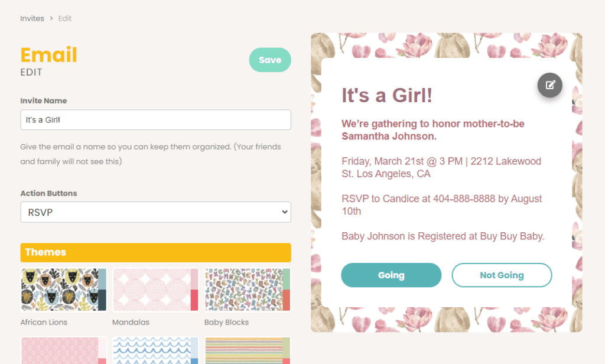Screen dimensions: 605x364
Task: Click the Edit breadcrumb item
Action: (64, 18)
